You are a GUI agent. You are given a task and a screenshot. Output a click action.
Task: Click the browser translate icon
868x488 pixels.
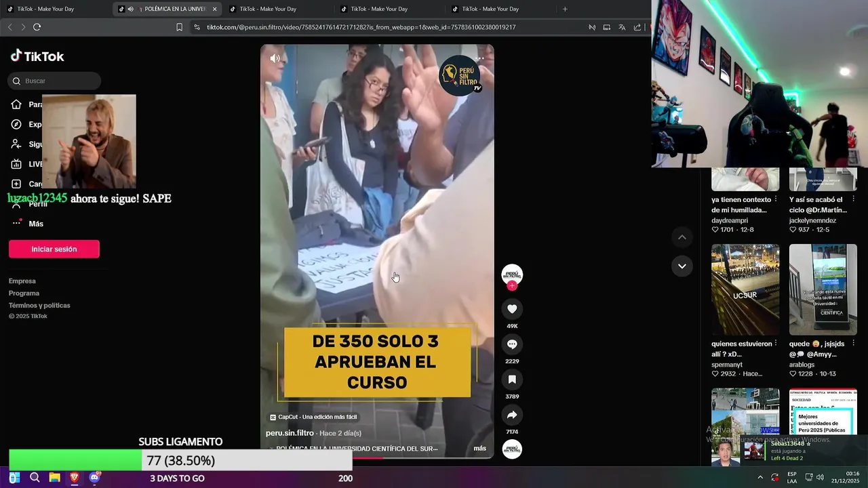pos(622,27)
